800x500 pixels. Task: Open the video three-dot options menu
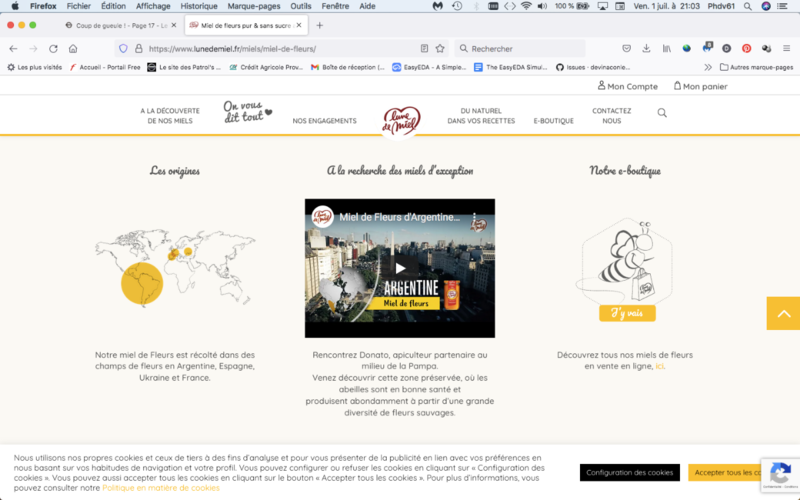coord(474,217)
